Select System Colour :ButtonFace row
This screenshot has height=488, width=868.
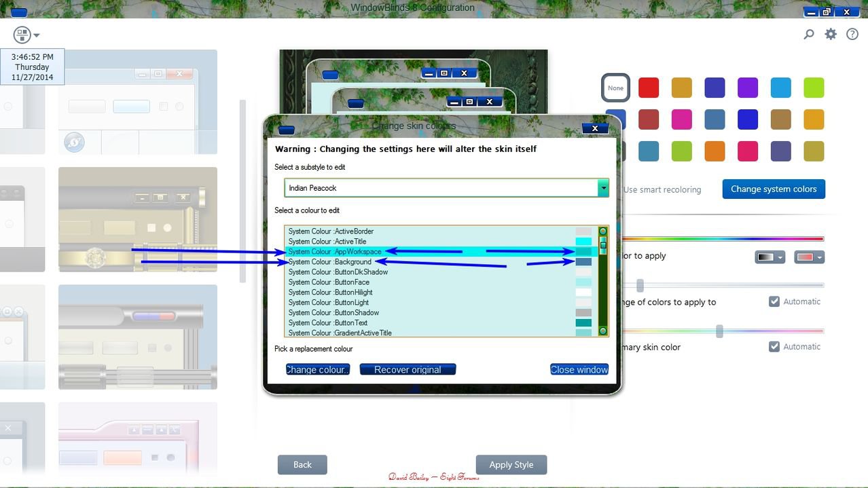coord(440,282)
